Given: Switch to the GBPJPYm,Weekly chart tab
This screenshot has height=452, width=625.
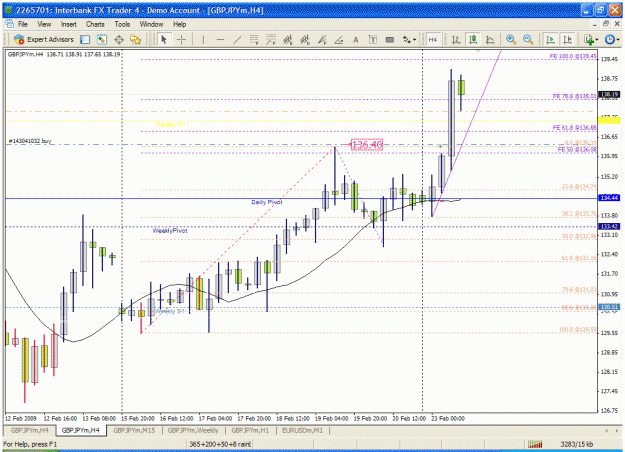Looking at the screenshot, I should (193, 430).
